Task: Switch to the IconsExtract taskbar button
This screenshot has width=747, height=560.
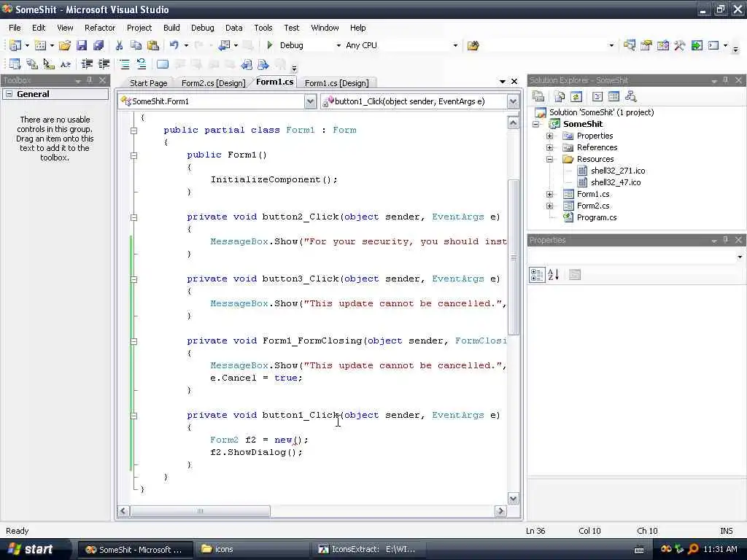Action: pyautogui.click(x=368, y=549)
